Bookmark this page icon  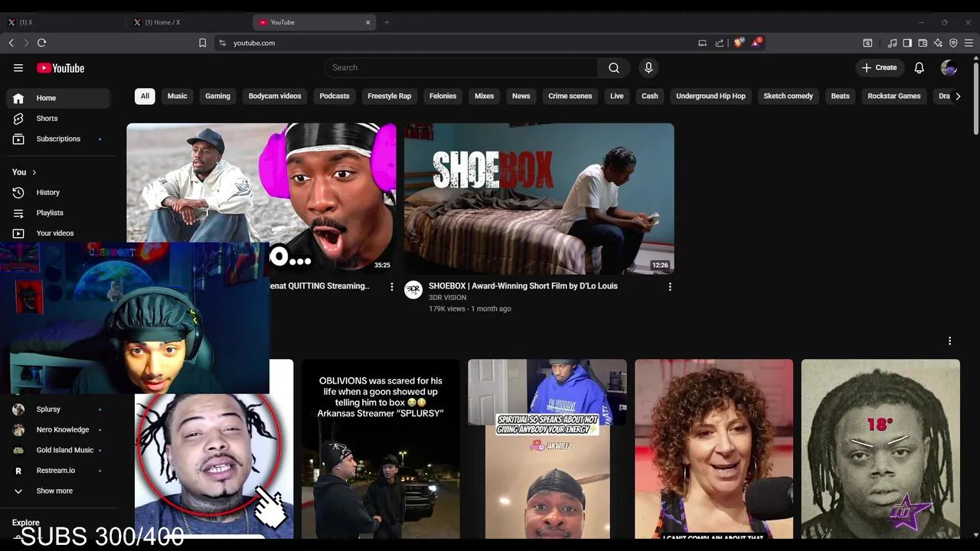202,43
